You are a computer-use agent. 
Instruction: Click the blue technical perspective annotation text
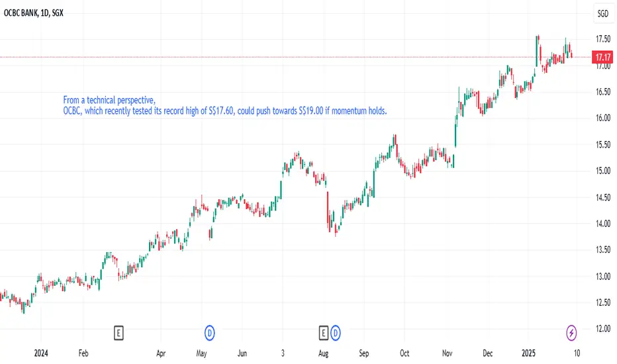click(225, 105)
